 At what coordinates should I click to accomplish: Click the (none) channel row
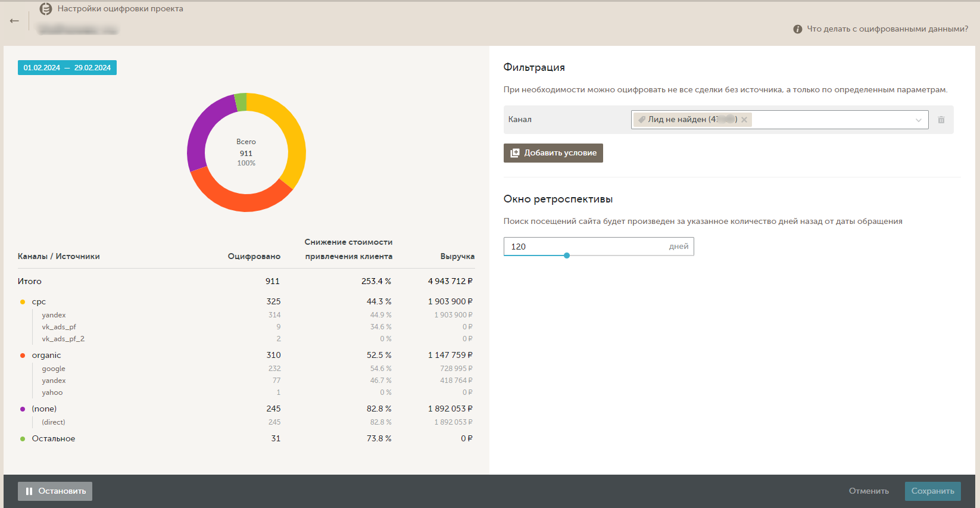coord(44,409)
